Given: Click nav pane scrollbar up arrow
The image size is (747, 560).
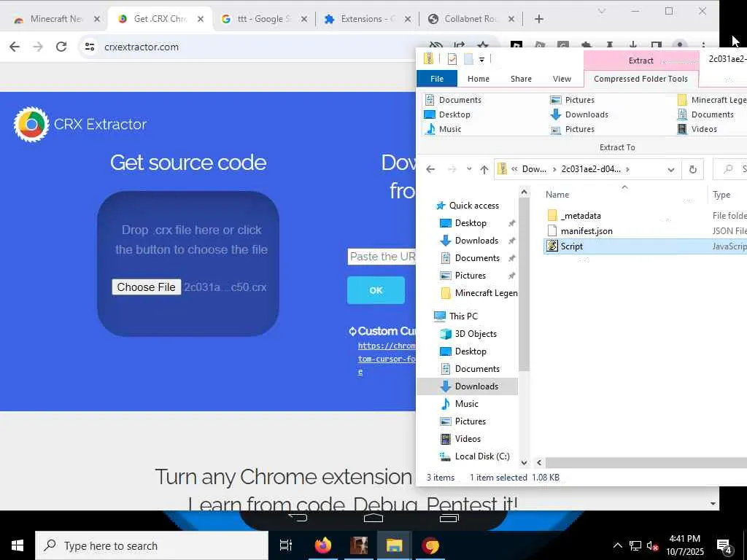Looking at the screenshot, I should (524, 192).
